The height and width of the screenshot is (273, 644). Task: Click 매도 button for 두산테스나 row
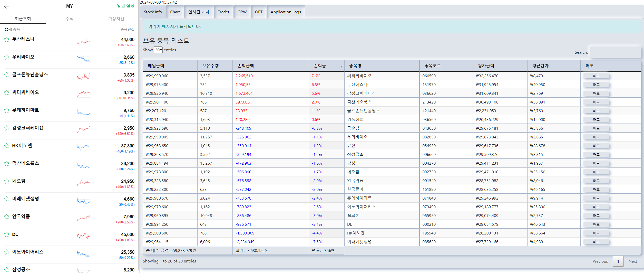click(596, 85)
